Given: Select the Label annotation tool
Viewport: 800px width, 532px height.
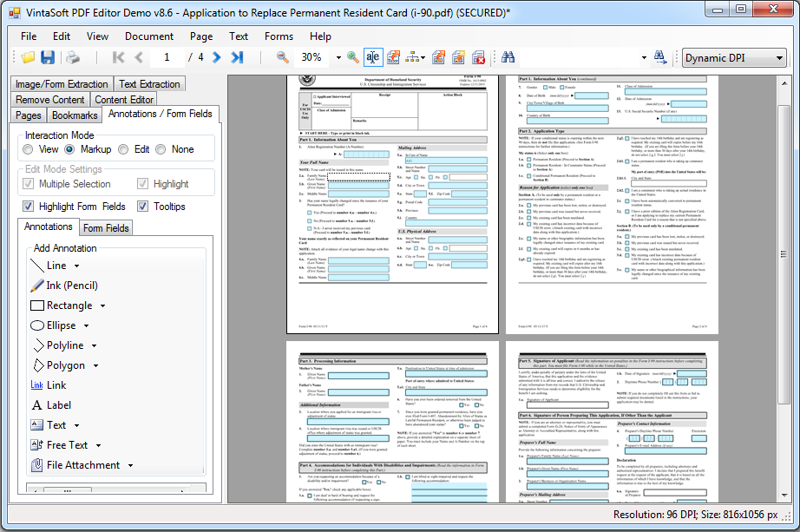Looking at the screenshot, I should point(51,405).
